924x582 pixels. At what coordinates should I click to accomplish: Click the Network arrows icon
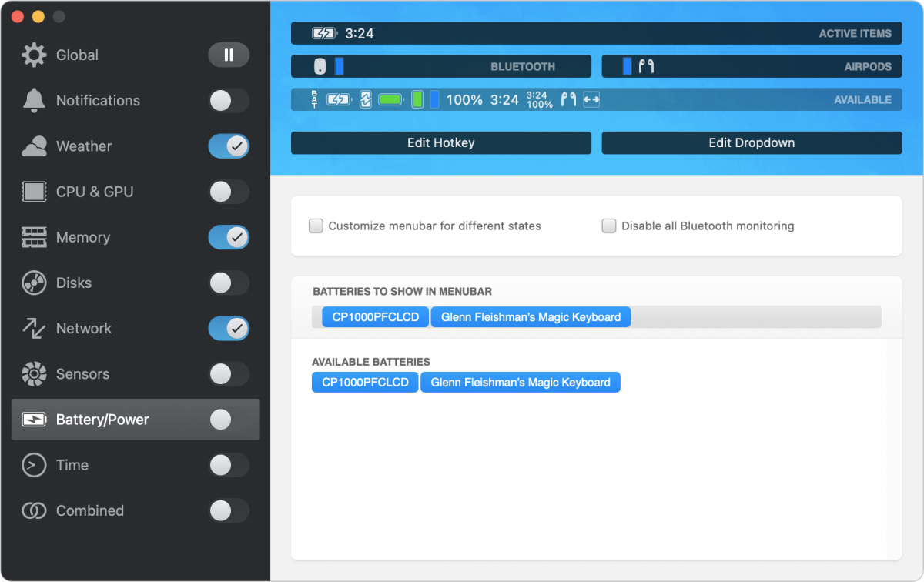[x=34, y=328]
